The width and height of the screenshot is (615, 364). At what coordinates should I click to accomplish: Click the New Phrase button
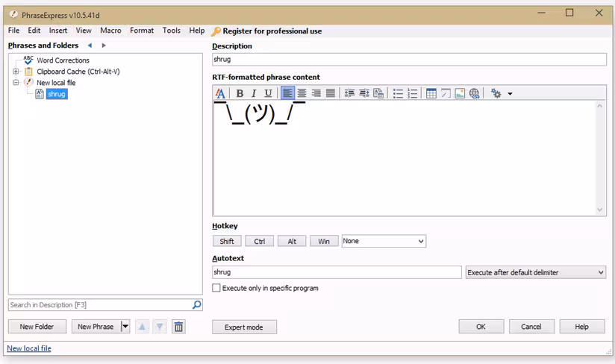point(96,327)
